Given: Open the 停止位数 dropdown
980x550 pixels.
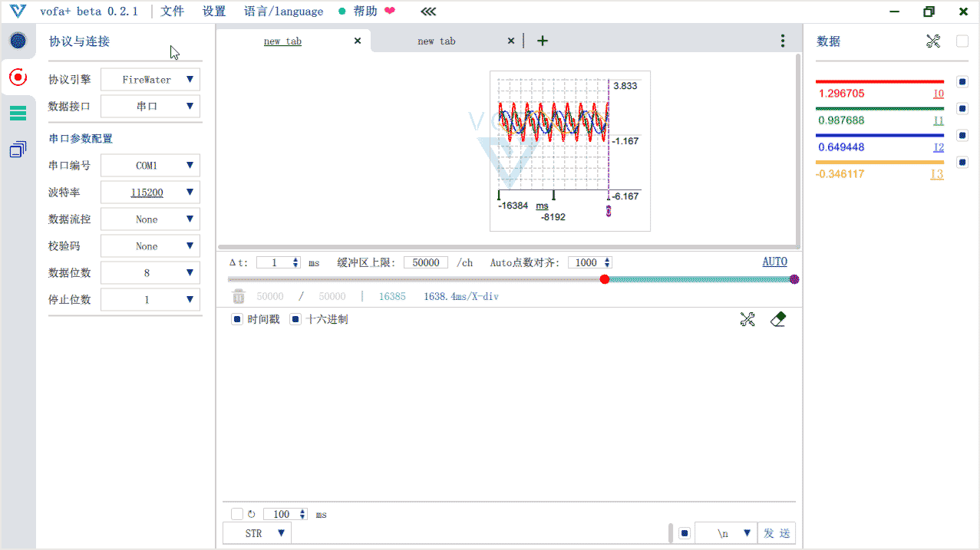Looking at the screenshot, I should (x=150, y=300).
